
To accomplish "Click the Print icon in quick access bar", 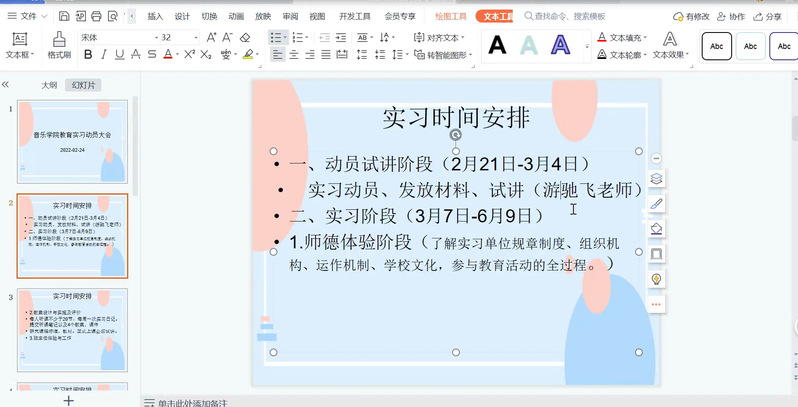I will pyautogui.click(x=96, y=17).
